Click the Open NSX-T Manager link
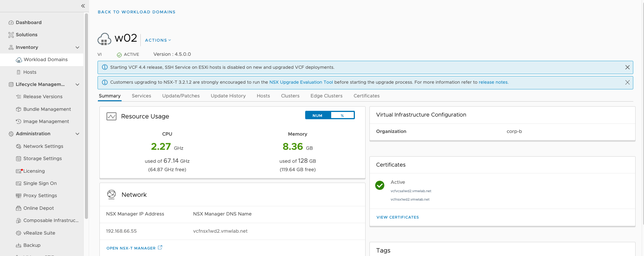Viewport: 644px width, 256px height. pos(131,248)
